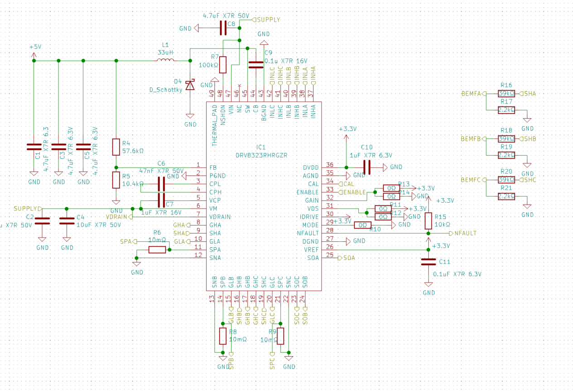575x392 pixels.
Task: Click the THERMAL_PAD pin name text
Action: pos(215,125)
